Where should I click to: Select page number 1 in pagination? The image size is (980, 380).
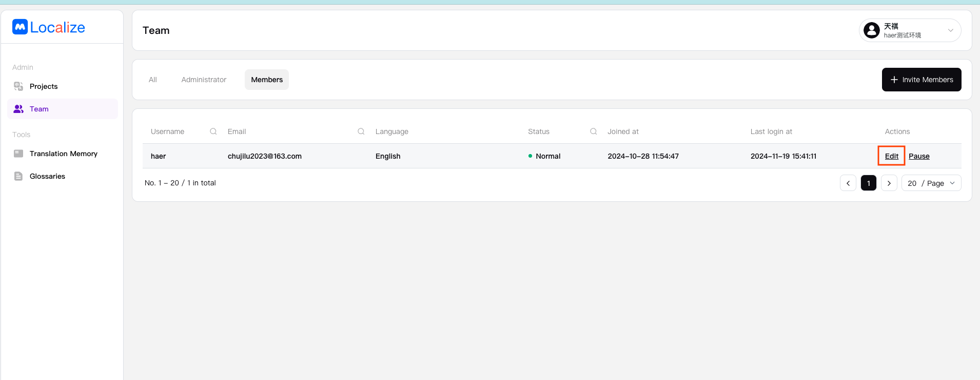pyautogui.click(x=869, y=183)
